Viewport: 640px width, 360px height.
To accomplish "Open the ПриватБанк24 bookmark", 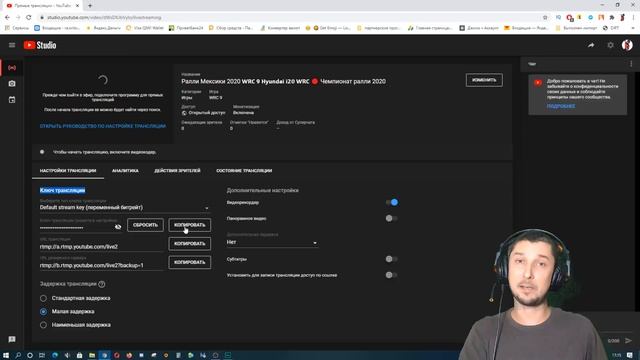I will [x=186, y=28].
